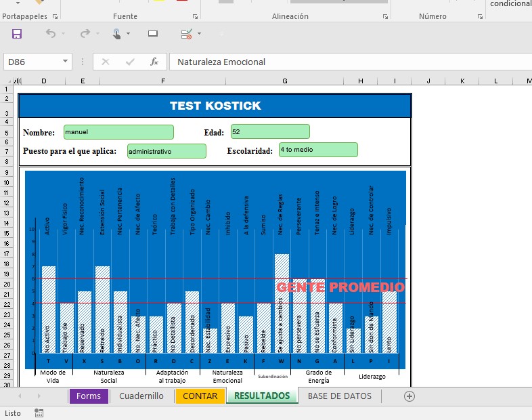This screenshot has height=420, width=532.
Task: Click the Adaptación al trabajo chart label
Action: coord(172,377)
